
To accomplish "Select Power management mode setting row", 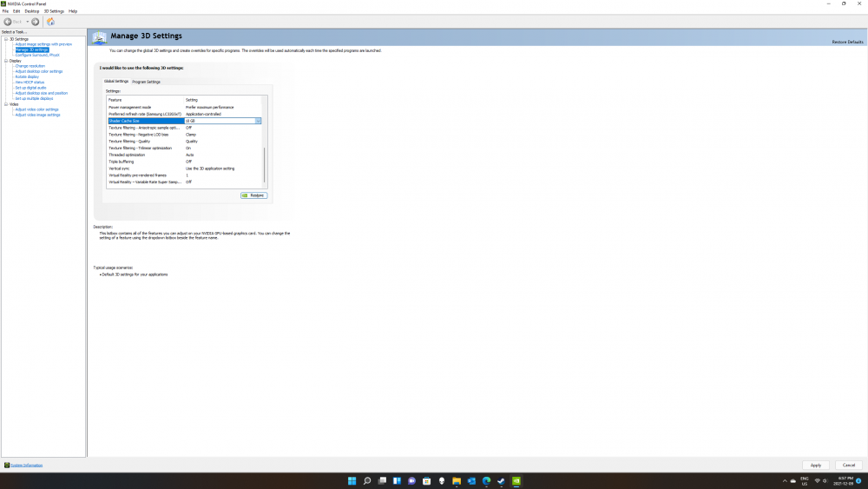I will click(185, 108).
